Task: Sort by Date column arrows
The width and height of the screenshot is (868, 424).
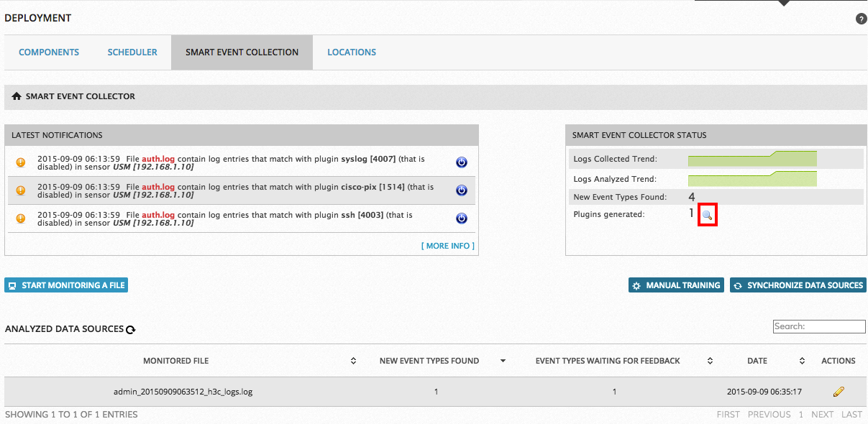Action: [802, 361]
